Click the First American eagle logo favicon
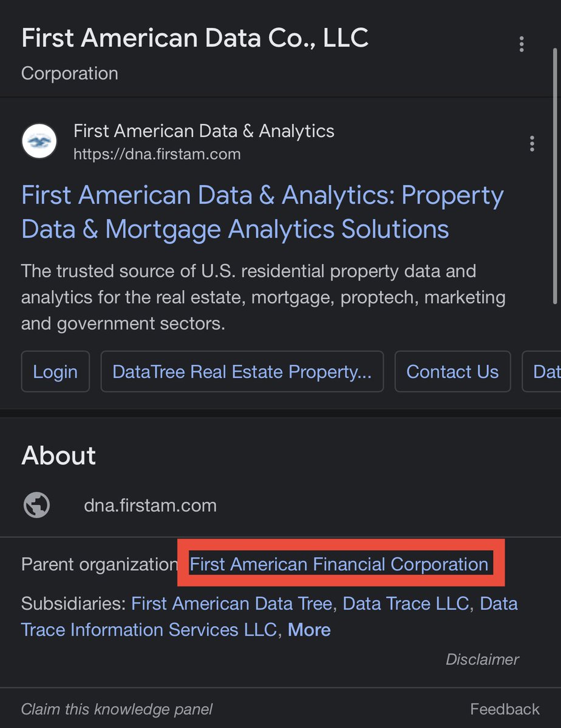Image resolution: width=561 pixels, height=728 pixels. click(39, 141)
